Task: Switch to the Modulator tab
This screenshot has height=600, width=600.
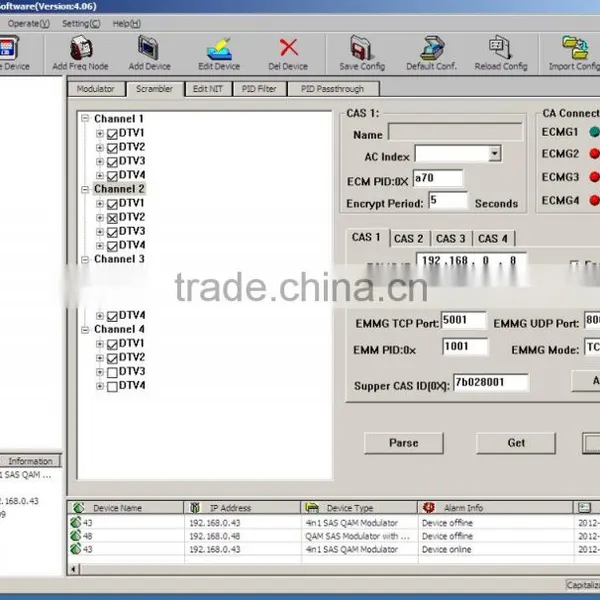Action: pos(96,89)
